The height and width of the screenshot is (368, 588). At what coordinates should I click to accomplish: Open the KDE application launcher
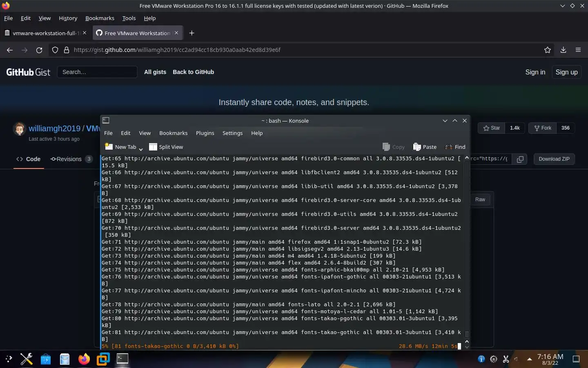point(9,359)
